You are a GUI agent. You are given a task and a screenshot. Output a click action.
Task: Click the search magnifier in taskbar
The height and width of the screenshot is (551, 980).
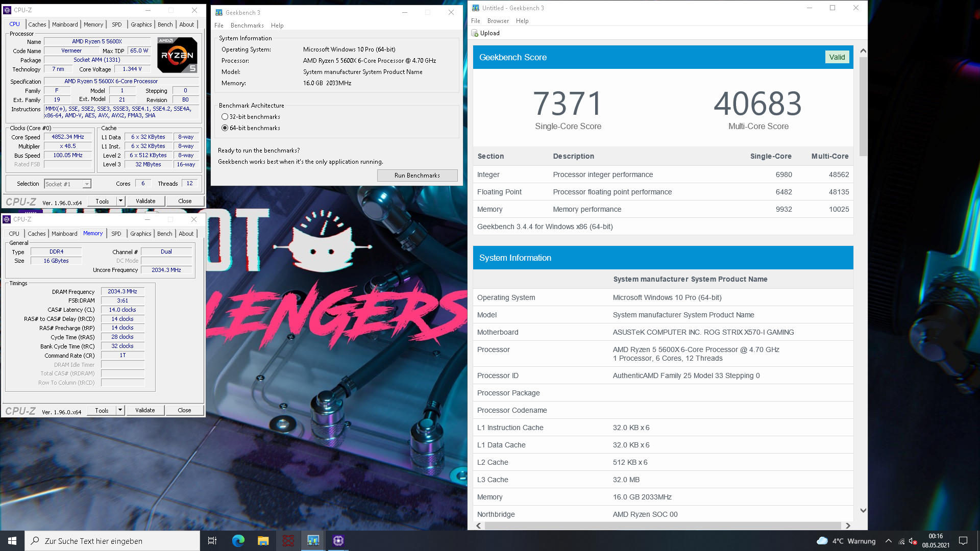click(x=35, y=541)
